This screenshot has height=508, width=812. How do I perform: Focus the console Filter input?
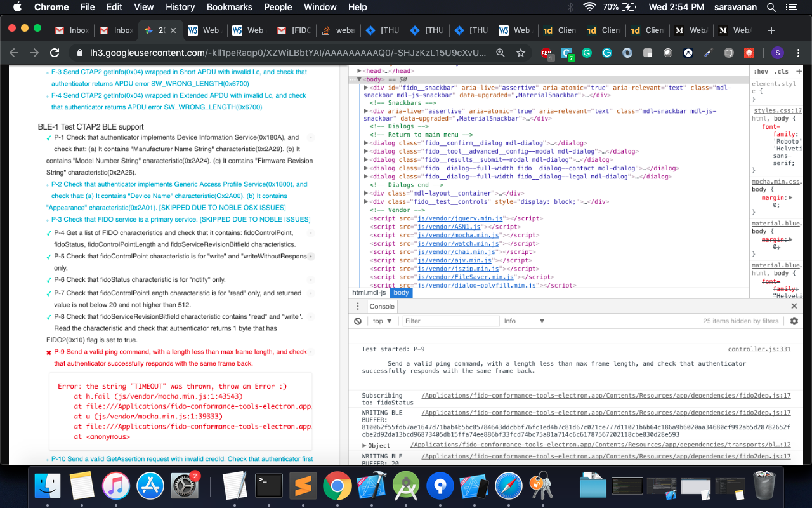coord(451,321)
